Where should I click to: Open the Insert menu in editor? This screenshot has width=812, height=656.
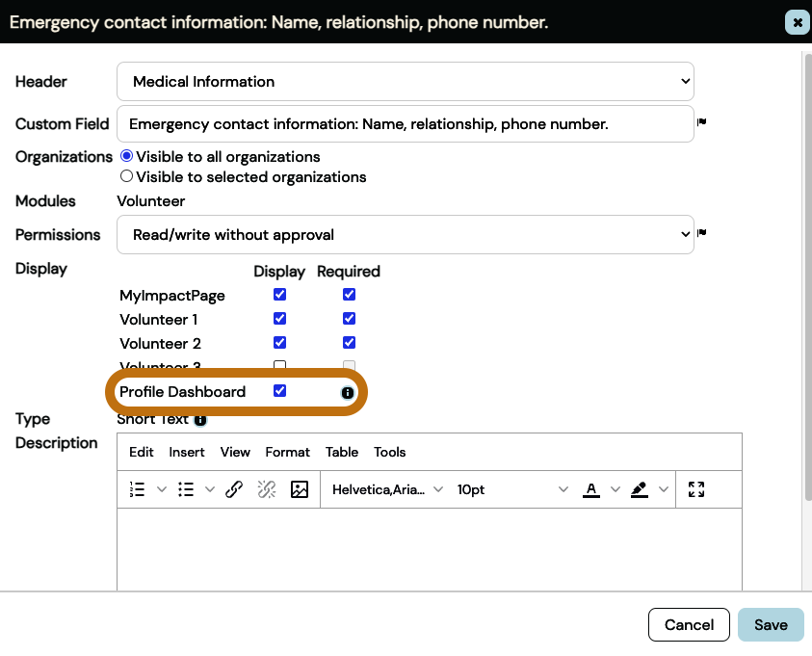tap(187, 452)
